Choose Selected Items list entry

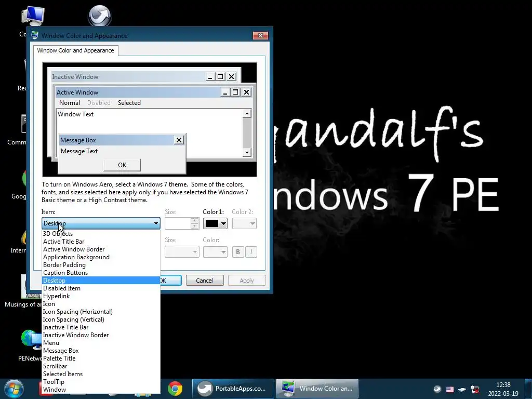[x=101, y=374]
